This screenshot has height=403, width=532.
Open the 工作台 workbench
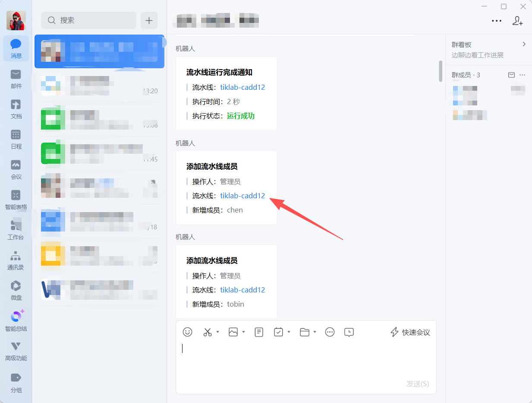pos(16,230)
